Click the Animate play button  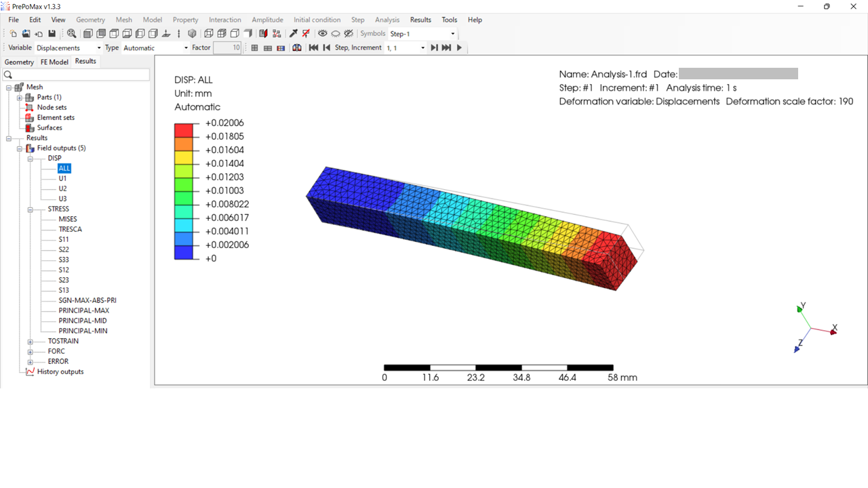pos(459,47)
